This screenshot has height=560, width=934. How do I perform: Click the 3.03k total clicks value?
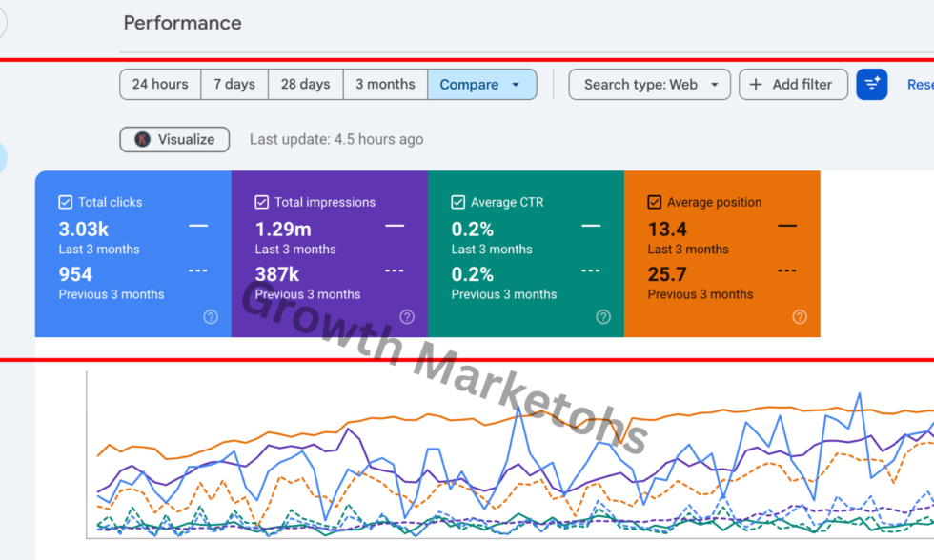(84, 230)
